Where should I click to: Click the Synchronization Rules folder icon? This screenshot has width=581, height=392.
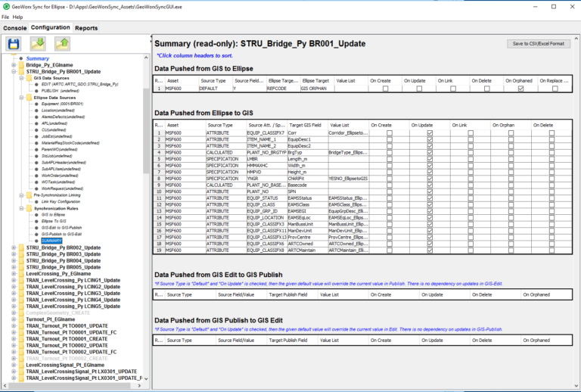(x=28, y=208)
